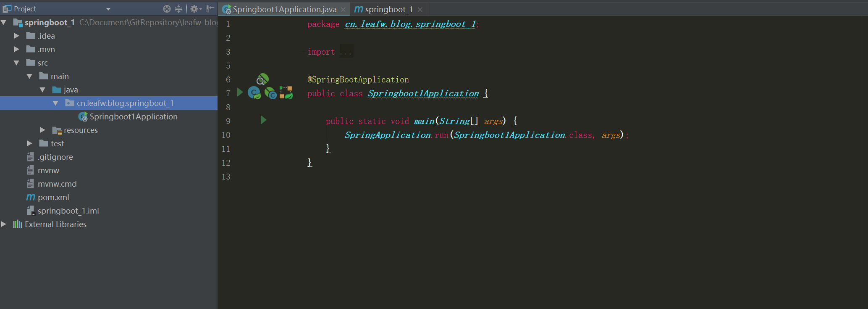Click SpringApplication in line 10
Screen dimensions: 868x309
click(388, 135)
